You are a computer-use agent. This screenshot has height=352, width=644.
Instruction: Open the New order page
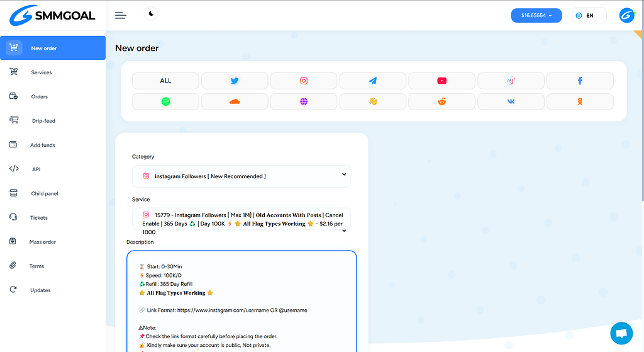tap(53, 48)
